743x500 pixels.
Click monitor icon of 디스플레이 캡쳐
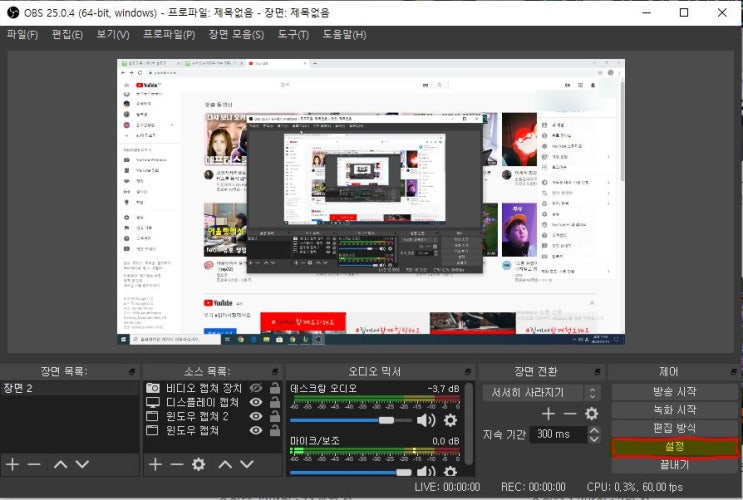coord(153,402)
